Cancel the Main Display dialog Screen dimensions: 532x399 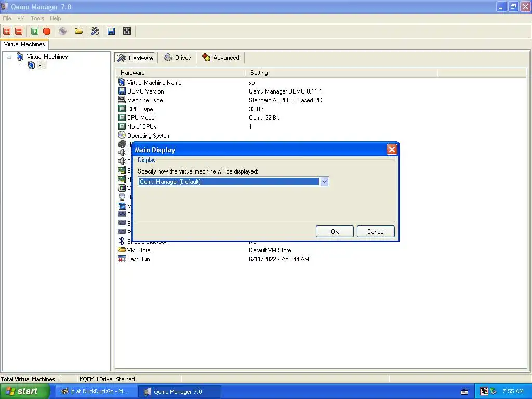pos(376,231)
